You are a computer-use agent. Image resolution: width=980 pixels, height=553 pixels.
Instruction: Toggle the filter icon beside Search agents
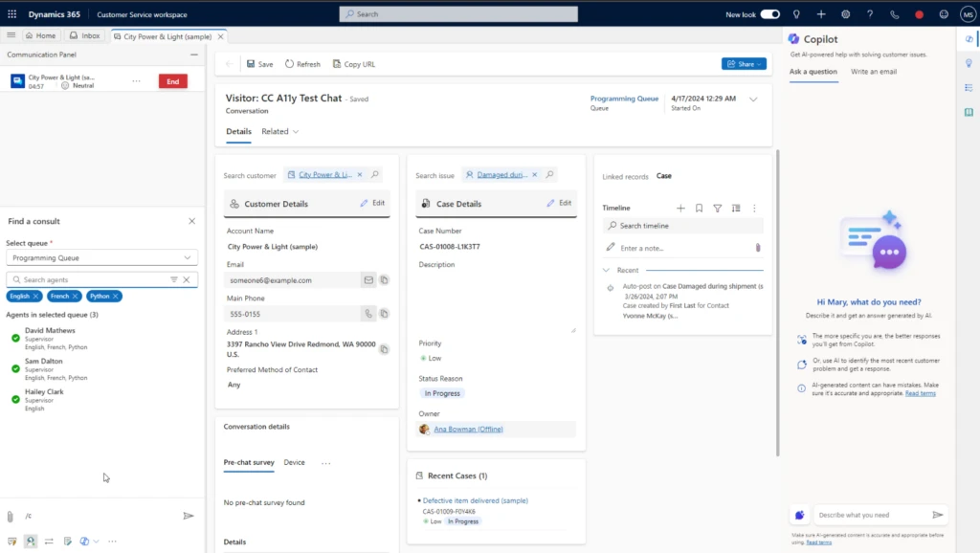click(x=175, y=279)
